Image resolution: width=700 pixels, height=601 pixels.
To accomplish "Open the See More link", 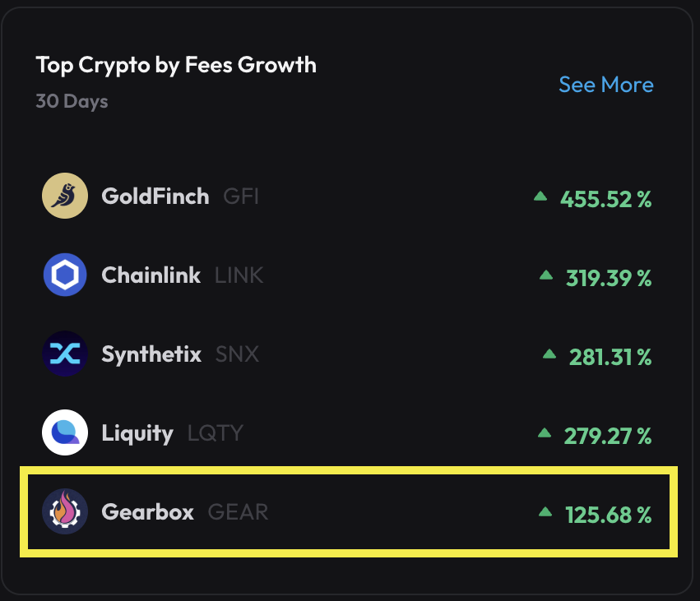I will [x=605, y=85].
